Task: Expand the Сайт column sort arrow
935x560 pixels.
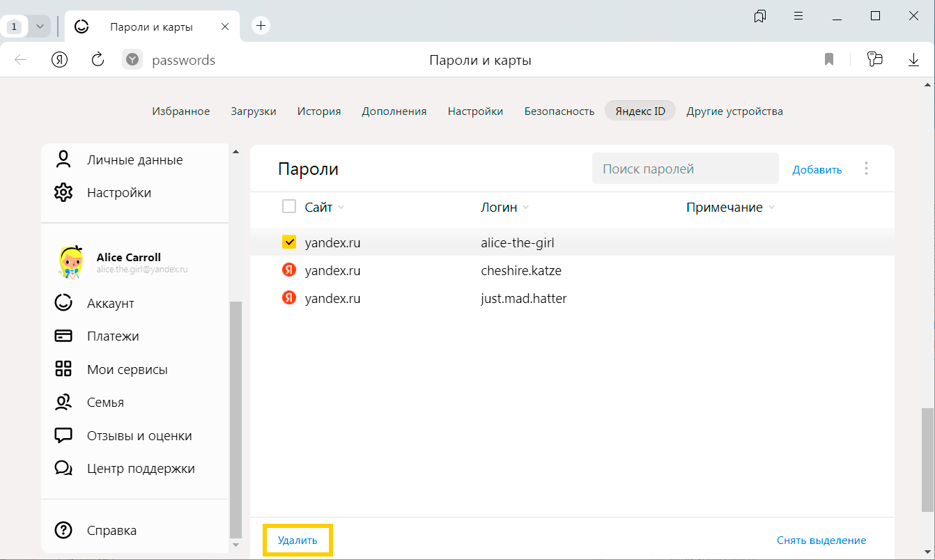Action: click(341, 208)
